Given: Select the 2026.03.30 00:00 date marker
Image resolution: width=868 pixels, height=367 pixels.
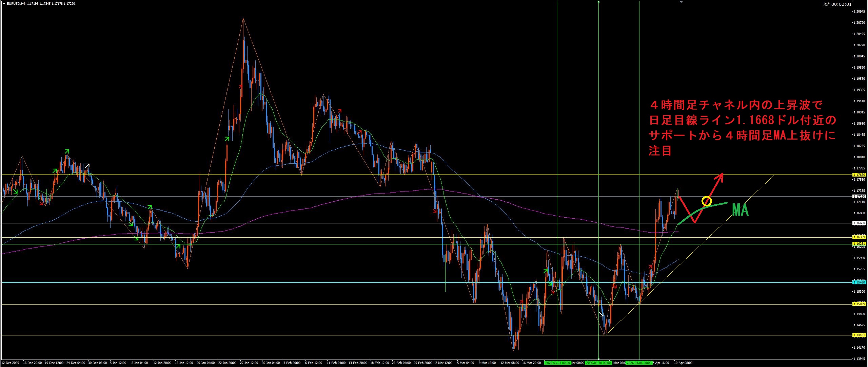Looking at the screenshot, I should click(598, 363).
